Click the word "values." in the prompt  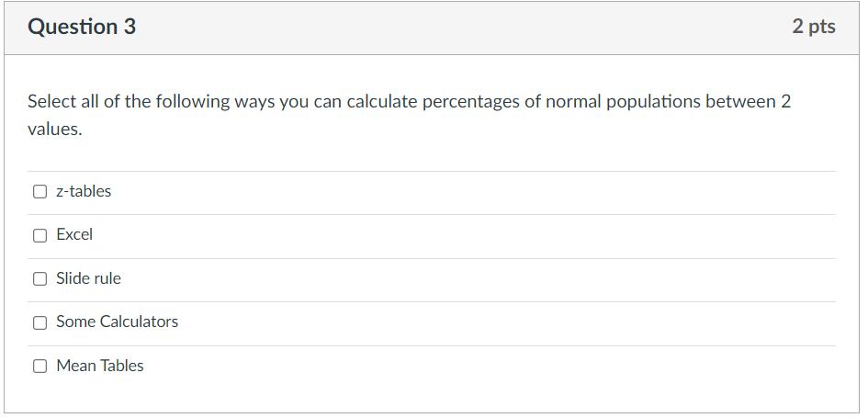[x=54, y=130]
